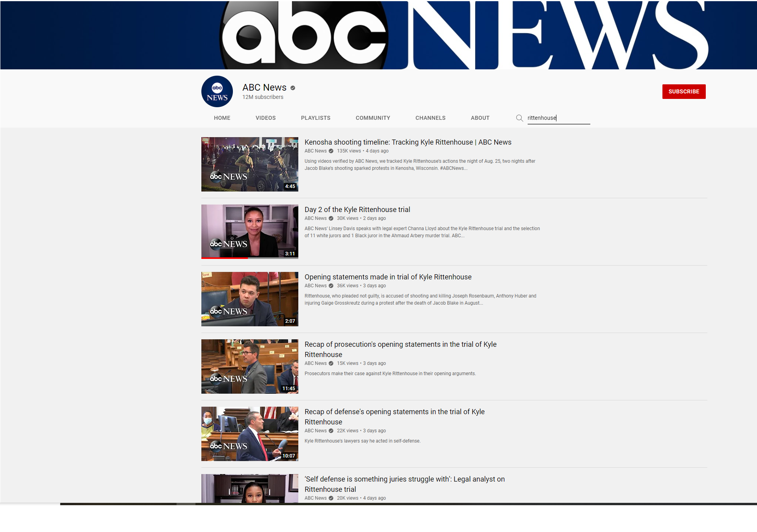Image resolution: width=757 pixels, height=532 pixels.
Task: Click ABC News channel name under Day 2 video
Action: pos(316,218)
